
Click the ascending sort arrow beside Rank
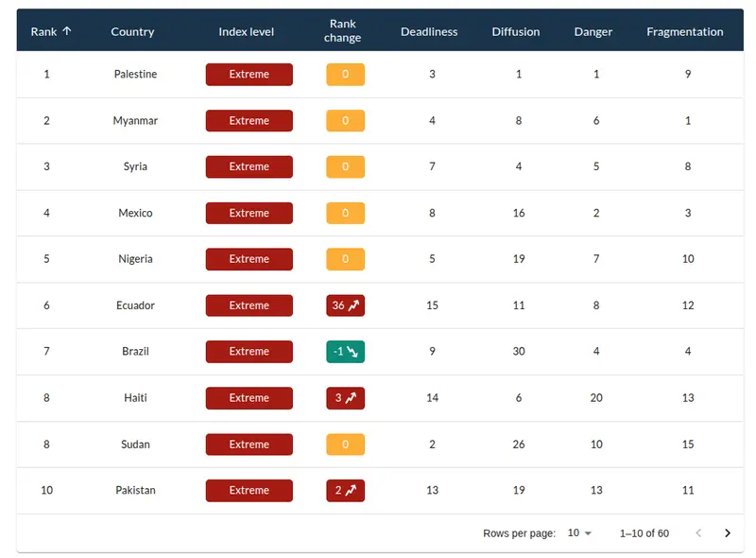coord(66,31)
